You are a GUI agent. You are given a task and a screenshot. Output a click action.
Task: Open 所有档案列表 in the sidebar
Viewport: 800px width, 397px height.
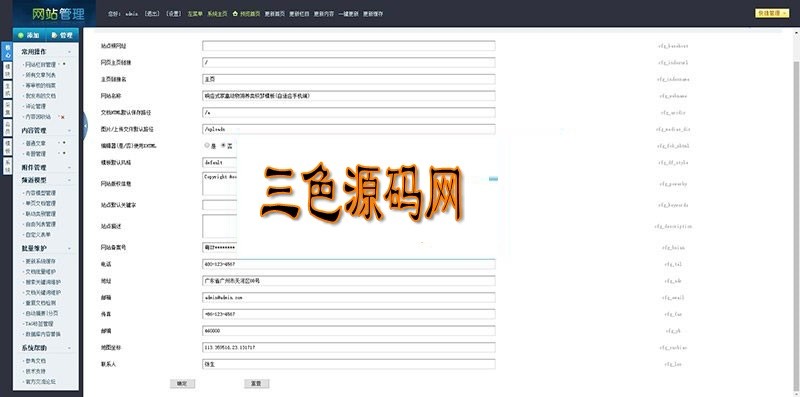click(40, 75)
